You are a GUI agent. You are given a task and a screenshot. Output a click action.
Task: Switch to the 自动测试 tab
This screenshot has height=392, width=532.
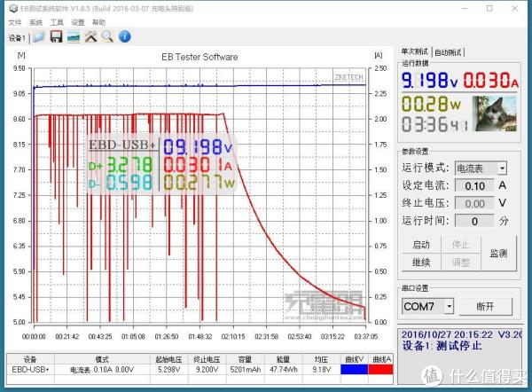click(x=448, y=52)
